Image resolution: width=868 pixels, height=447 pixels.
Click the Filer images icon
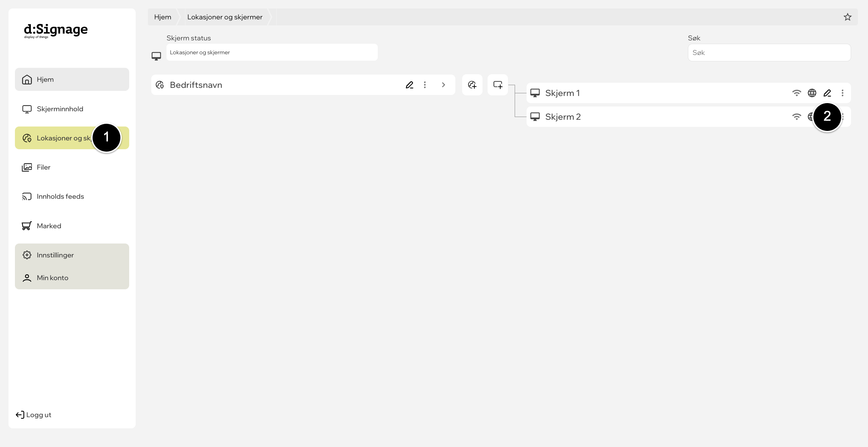click(27, 167)
